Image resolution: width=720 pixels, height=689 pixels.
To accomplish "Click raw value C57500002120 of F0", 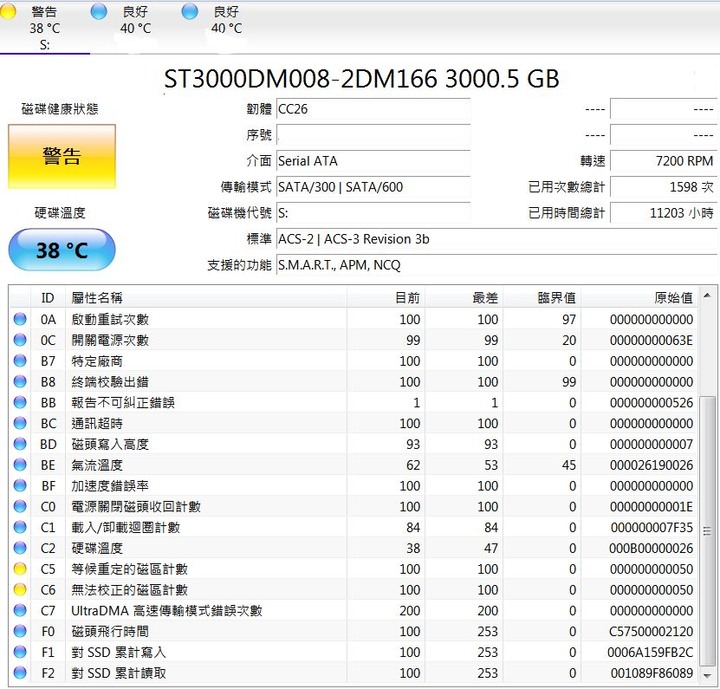I will 651,632.
